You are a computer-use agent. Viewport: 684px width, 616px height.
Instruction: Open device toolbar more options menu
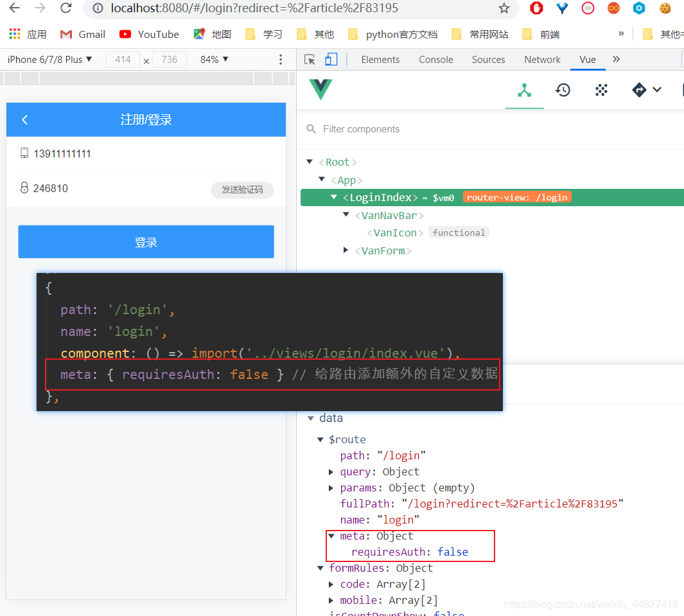point(281,60)
